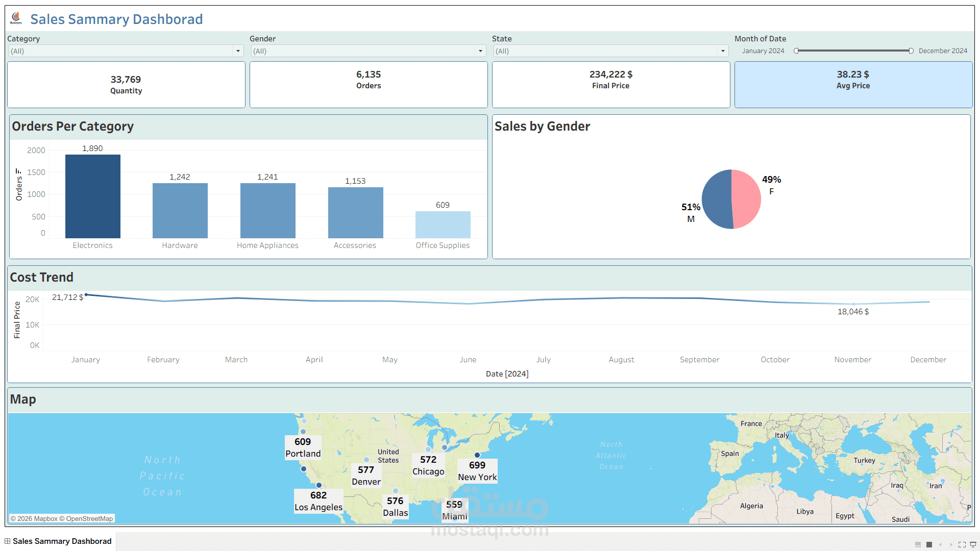Click the January cost trend start point
Viewport: 980px width, 551px height.
click(86, 295)
